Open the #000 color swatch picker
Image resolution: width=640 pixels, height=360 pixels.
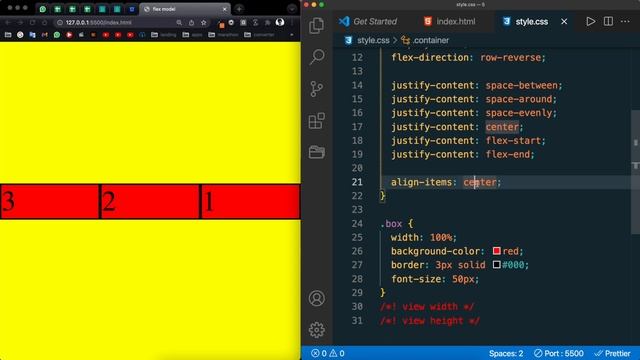[x=496, y=264]
